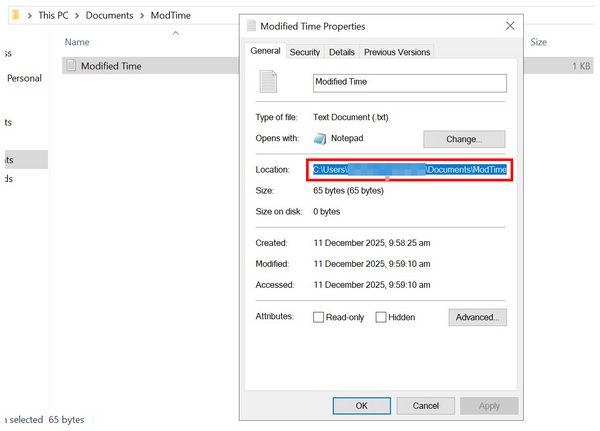Screen dimensions: 600x431
Task: Click OK in the Properties dialog
Action: (x=362, y=406)
